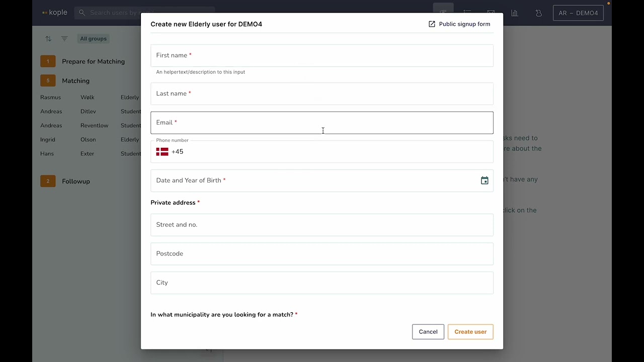Open the Public signup form link

pyautogui.click(x=464, y=24)
